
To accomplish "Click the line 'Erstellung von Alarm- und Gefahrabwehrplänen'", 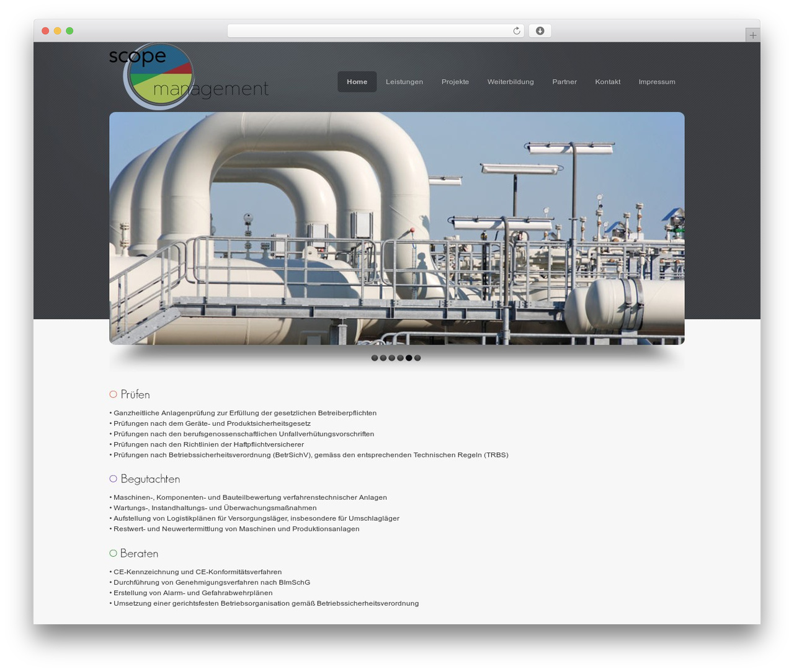I will [191, 593].
